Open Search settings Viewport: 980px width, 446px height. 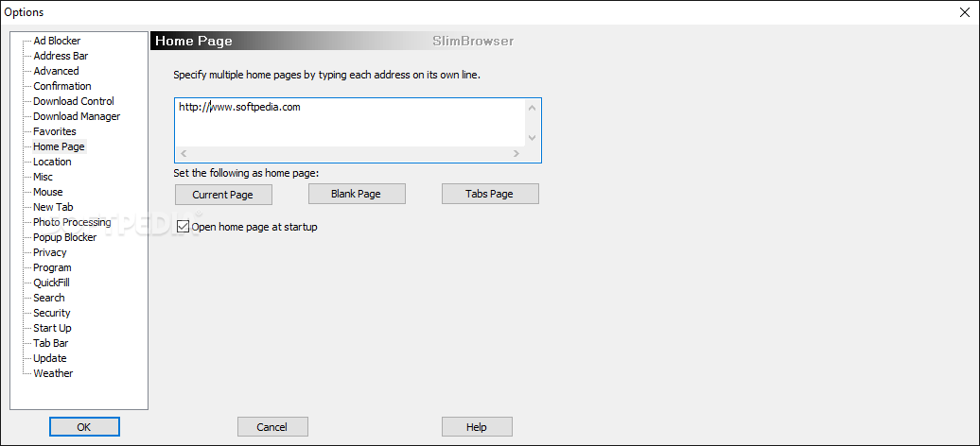49,298
